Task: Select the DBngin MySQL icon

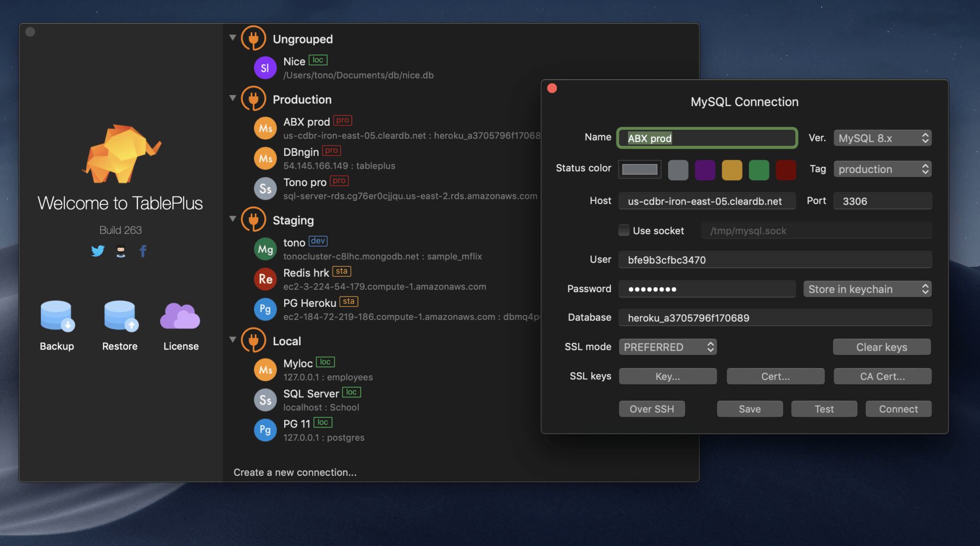Action: click(265, 158)
